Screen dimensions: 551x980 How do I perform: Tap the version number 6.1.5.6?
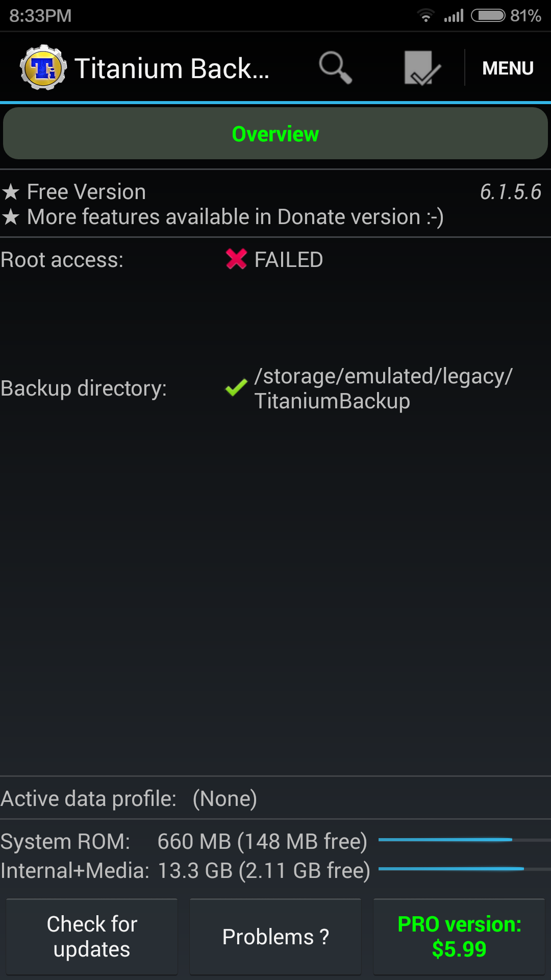pyautogui.click(x=511, y=192)
